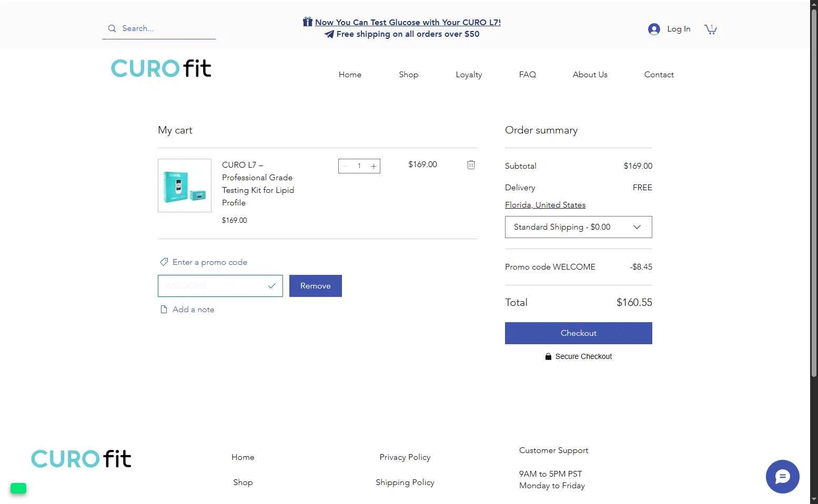Decrease CURO L7 quantity with minus
The width and height of the screenshot is (818, 504).
point(345,166)
